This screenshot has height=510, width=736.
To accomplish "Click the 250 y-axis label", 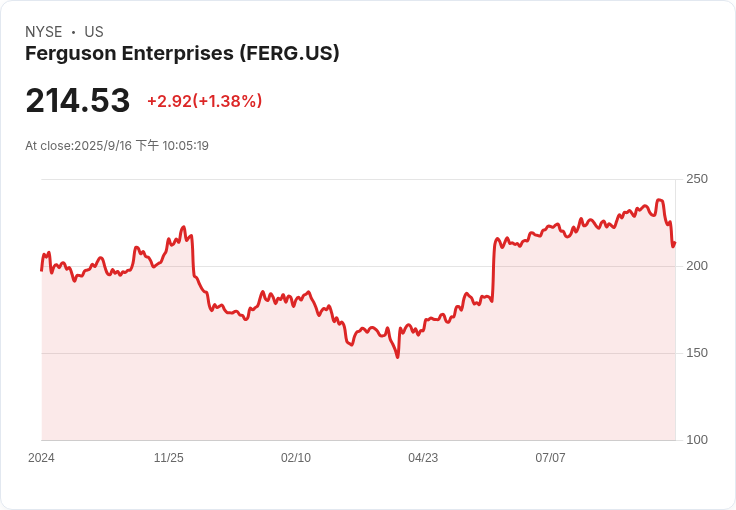I will tap(697, 179).
